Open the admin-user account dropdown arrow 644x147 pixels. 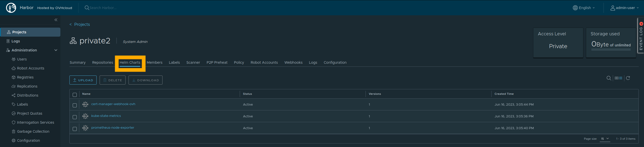(x=638, y=8)
